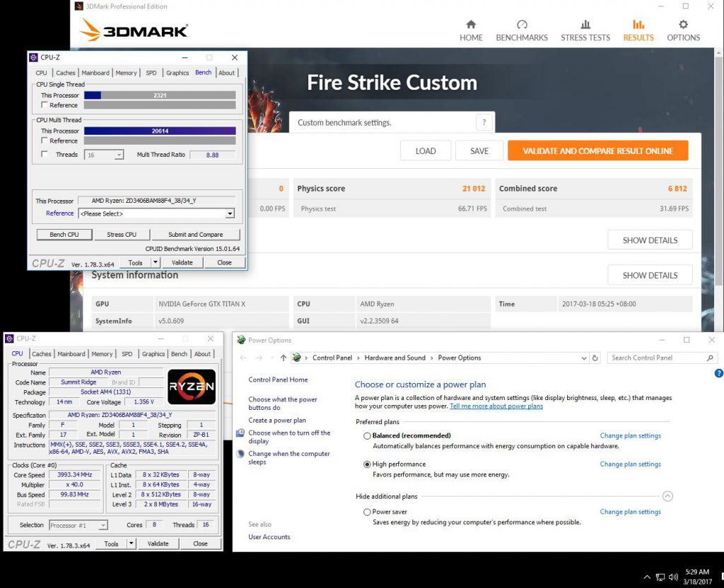Click Submit and Compare in CPU-Z

195,235
